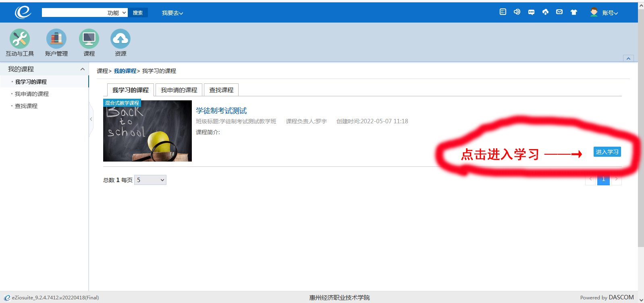Collapse the top toolbar panel arrow

pos(628,58)
